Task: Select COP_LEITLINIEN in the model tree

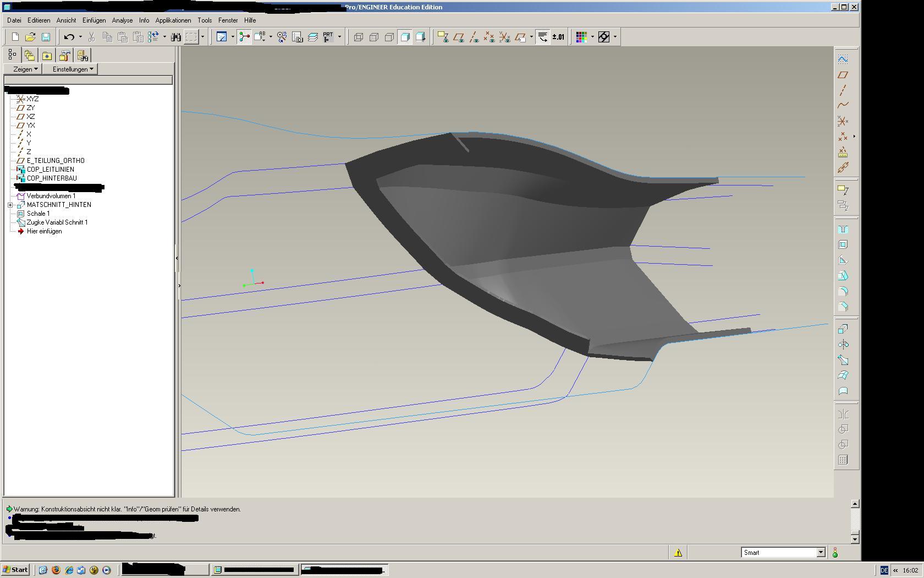Action: [50, 170]
